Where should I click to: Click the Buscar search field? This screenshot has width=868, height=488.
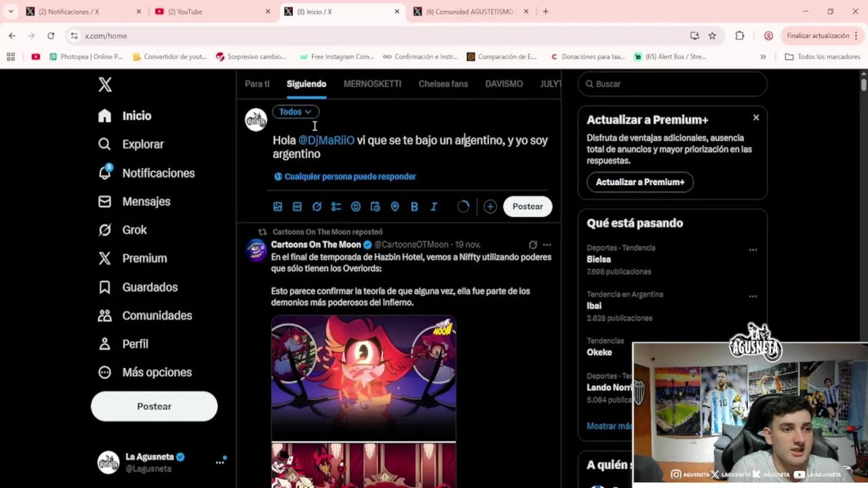tap(672, 84)
